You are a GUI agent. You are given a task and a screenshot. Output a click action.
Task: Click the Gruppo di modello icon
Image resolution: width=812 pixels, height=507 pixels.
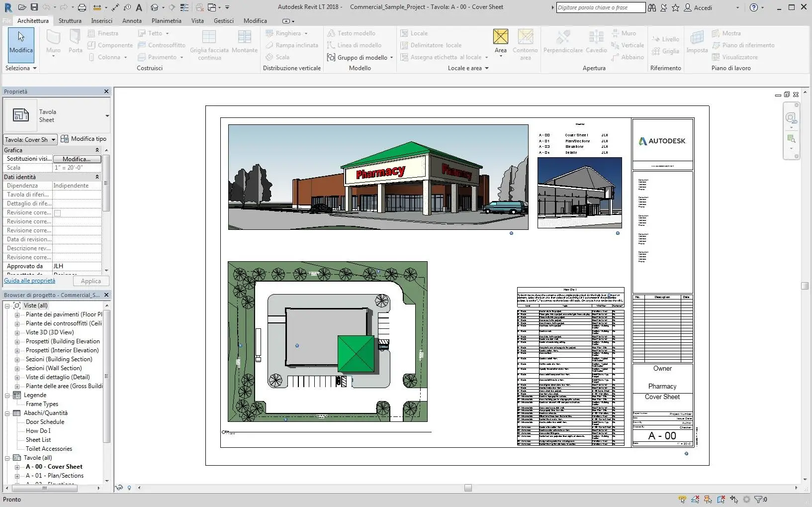(x=331, y=57)
